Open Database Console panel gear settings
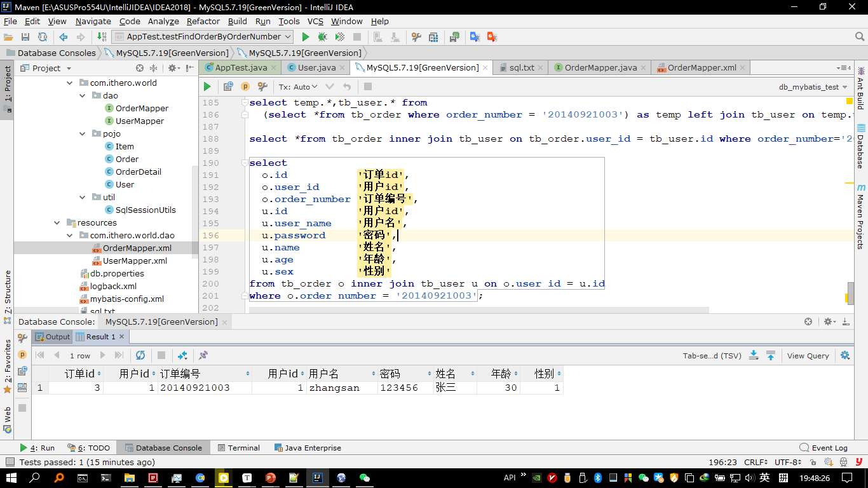868x488 pixels. click(x=829, y=322)
